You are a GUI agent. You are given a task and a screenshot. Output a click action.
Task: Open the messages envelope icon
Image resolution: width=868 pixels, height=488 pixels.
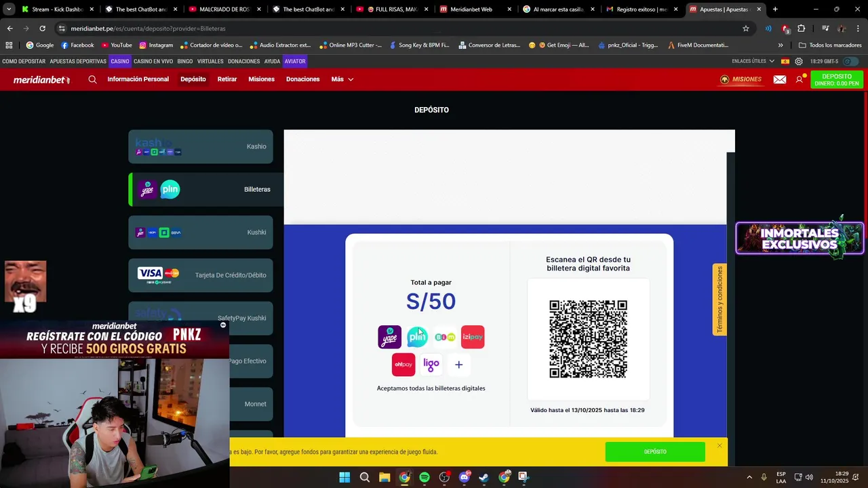click(x=780, y=79)
